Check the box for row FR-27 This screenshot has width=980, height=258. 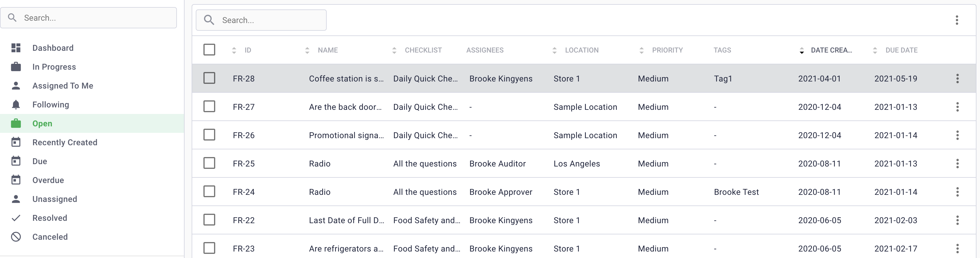pos(209,106)
